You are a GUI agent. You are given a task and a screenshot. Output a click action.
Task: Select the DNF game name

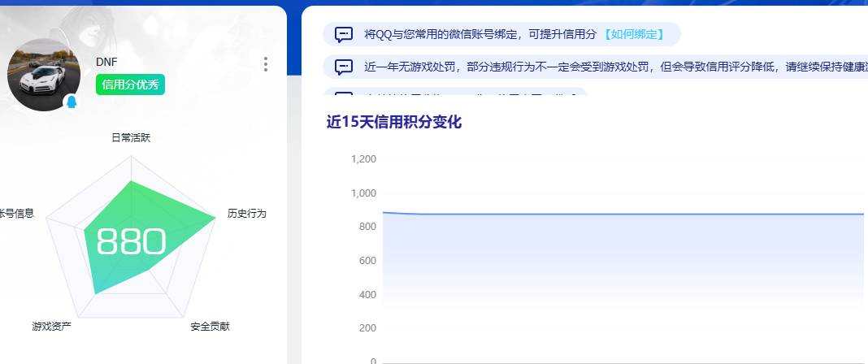[x=106, y=62]
